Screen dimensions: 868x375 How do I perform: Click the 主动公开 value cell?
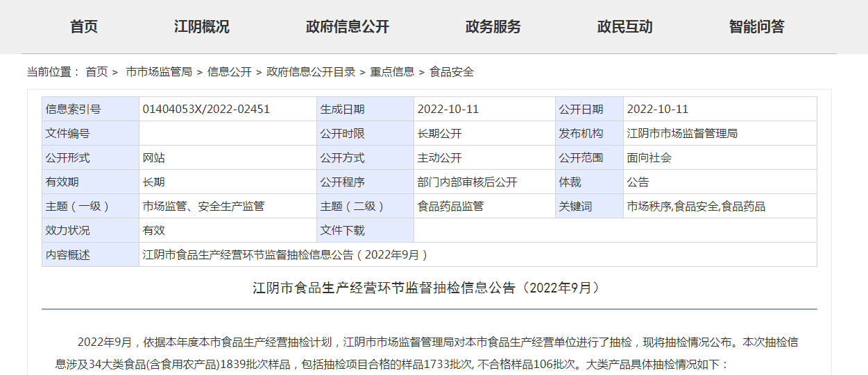click(485, 157)
